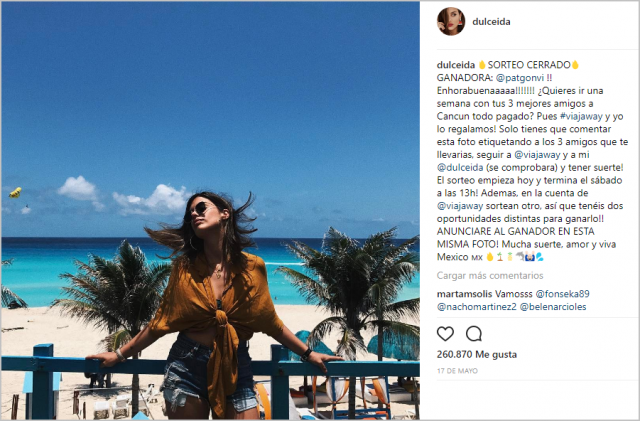This screenshot has width=640, height=421.
Task: Open @fonseka89 tagged user
Action: click(562, 294)
